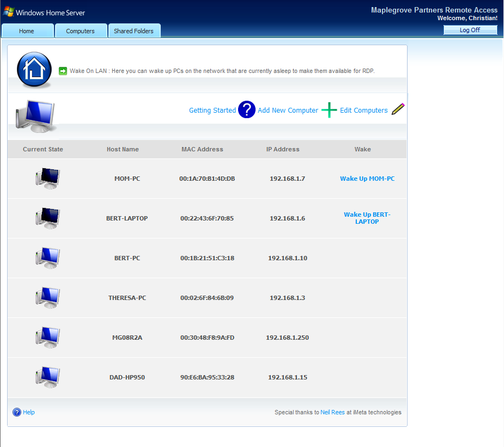Viewport: 504px width, 447px height.
Task: Open the Getting Started link
Action: 212,111
